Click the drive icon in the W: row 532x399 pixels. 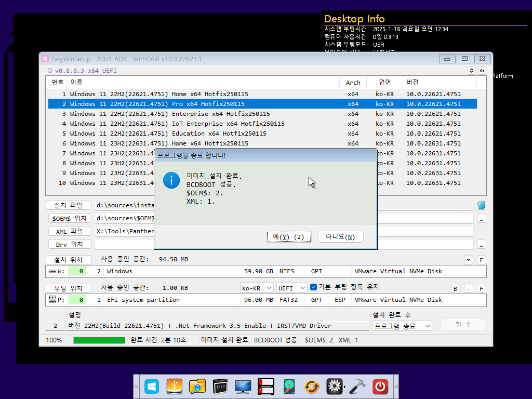click(52, 271)
